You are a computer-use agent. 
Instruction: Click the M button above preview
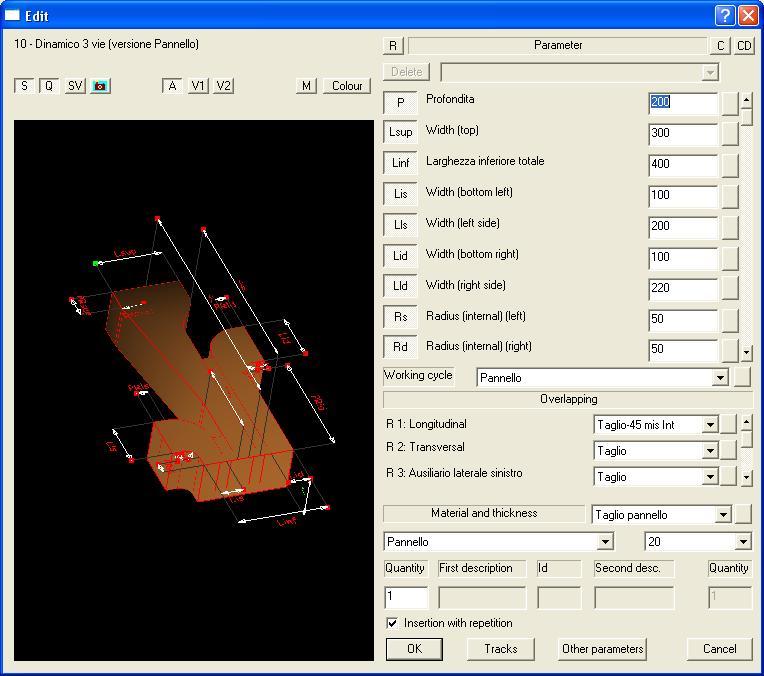pos(307,86)
